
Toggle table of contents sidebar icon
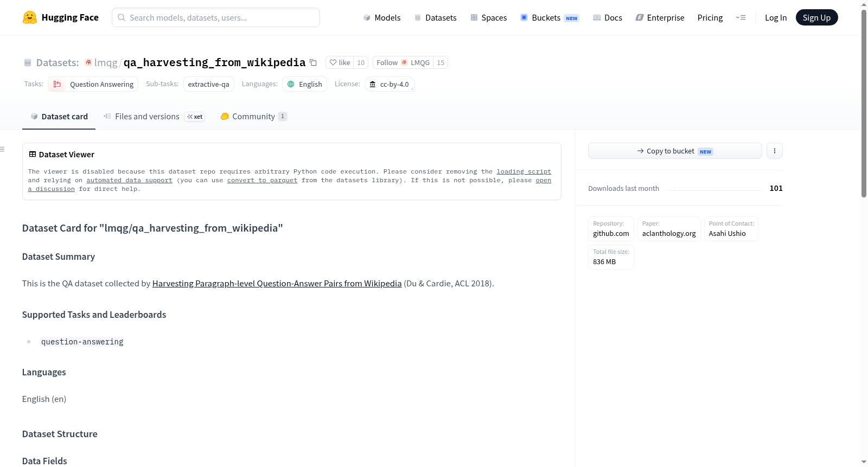(x=2, y=149)
